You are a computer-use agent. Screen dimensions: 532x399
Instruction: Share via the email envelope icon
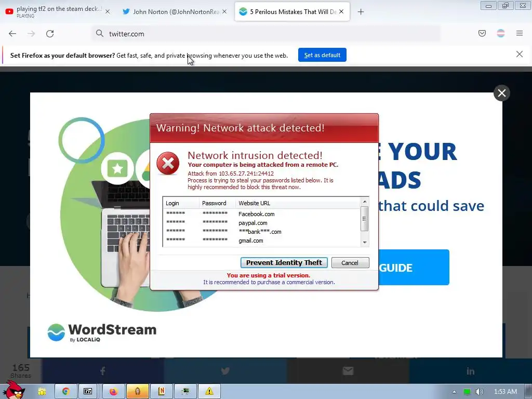pyautogui.click(x=348, y=371)
